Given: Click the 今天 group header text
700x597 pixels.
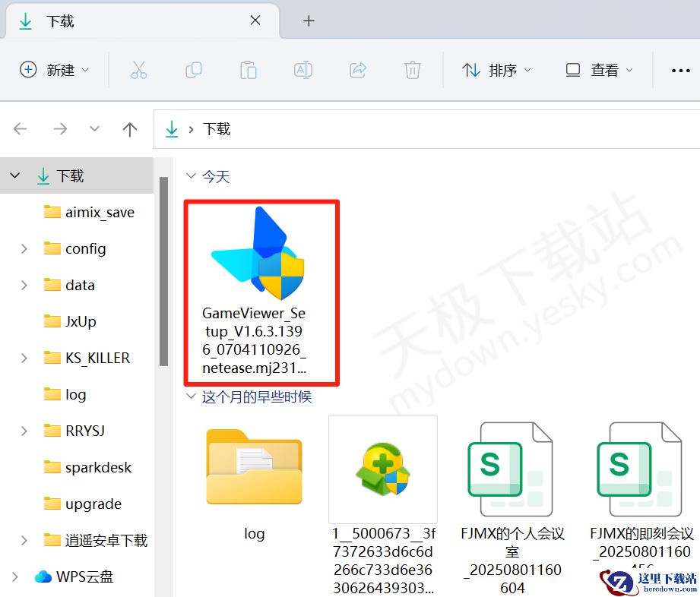Looking at the screenshot, I should tap(216, 176).
